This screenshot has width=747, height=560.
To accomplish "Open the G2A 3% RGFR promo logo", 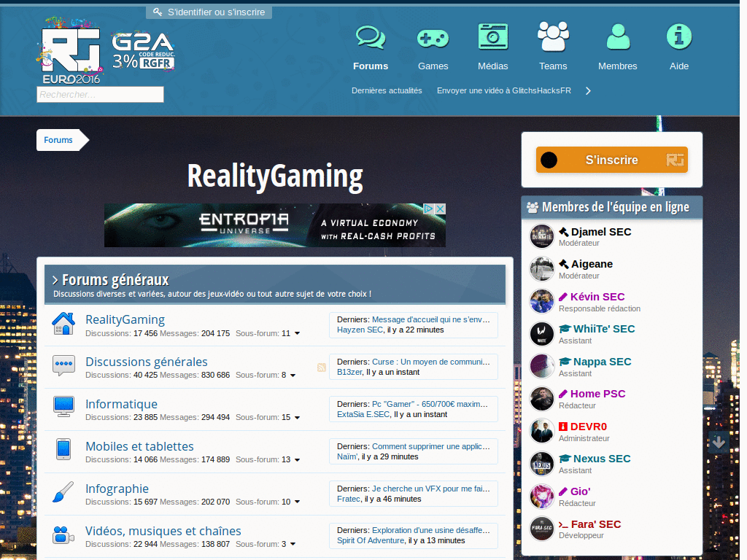I will click(x=144, y=52).
